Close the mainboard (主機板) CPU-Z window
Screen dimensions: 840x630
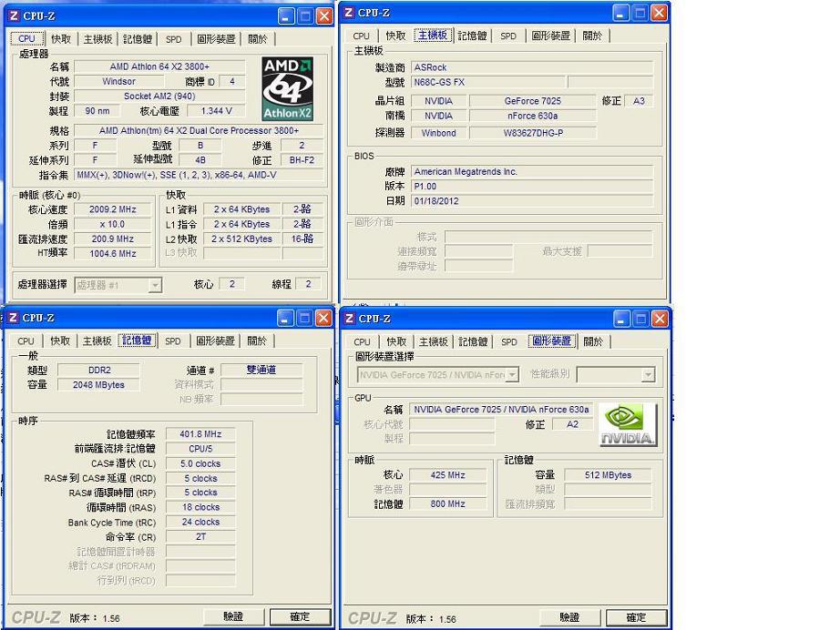tap(659, 13)
